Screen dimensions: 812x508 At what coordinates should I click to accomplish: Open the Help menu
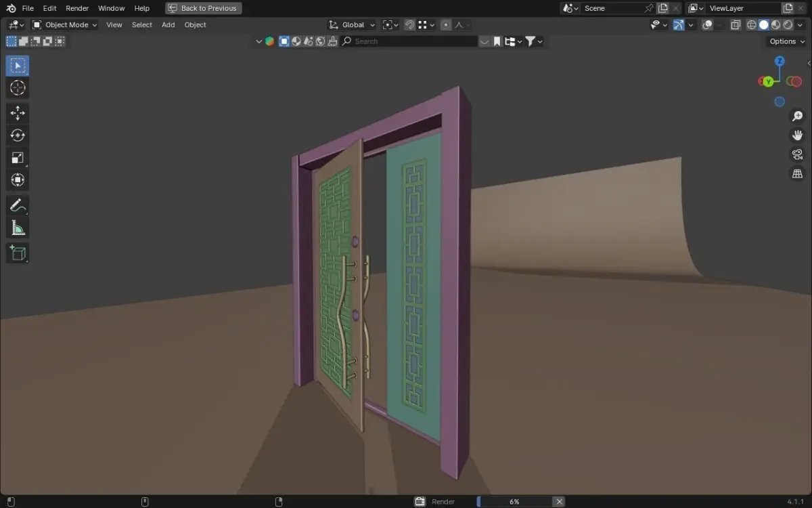141,8
